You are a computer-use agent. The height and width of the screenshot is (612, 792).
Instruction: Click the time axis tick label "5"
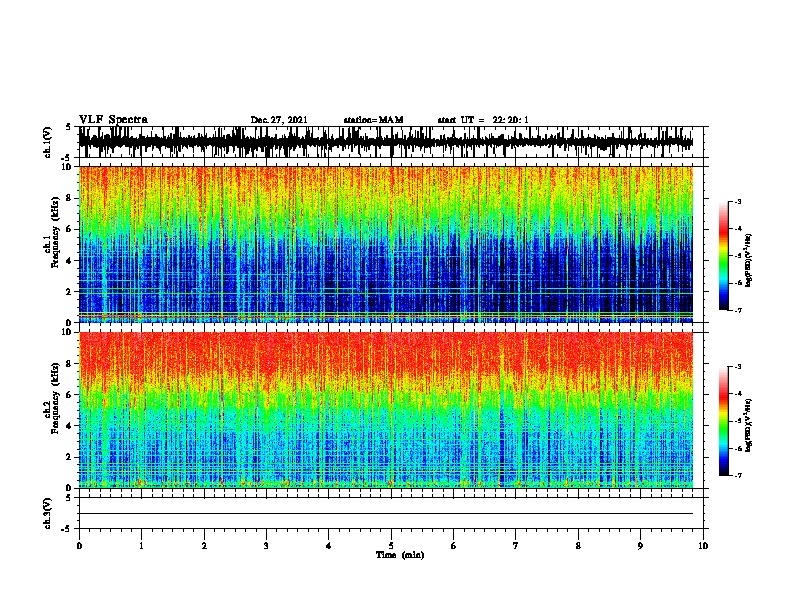click(391, 546)
